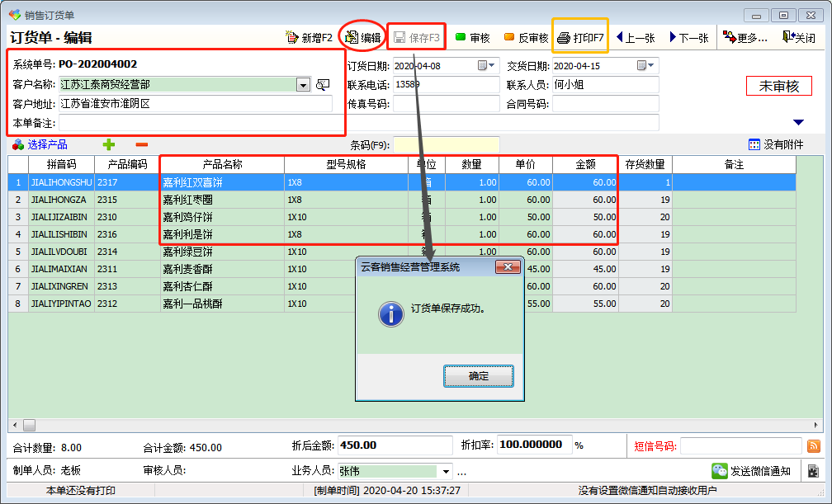Click the 折扣率 discount rate field
The image size is (832, 504).
[x=535, y=445]
